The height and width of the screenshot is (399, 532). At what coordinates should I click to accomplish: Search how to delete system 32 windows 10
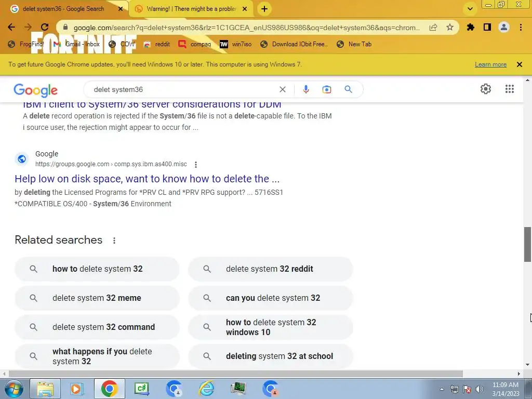(x=271, y=327)
